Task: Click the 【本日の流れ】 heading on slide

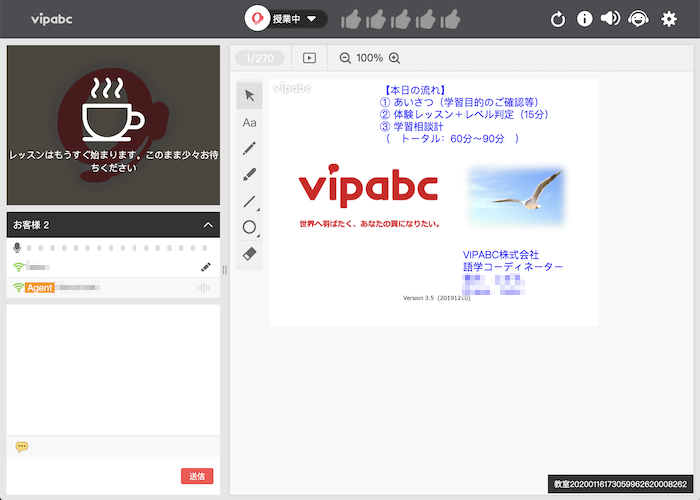Action: pyautogui.click(x=415, y=90)
